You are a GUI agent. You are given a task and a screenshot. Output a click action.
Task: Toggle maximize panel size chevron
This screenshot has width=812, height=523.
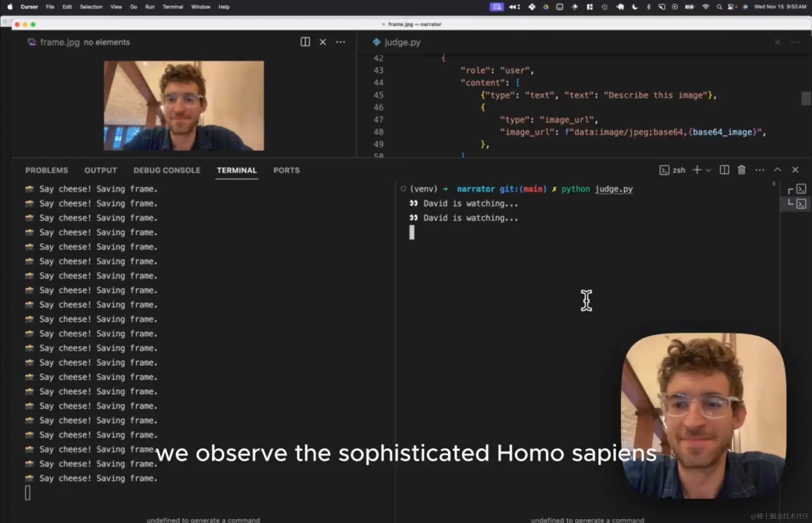pyautogui.click(x=777, y=170)
